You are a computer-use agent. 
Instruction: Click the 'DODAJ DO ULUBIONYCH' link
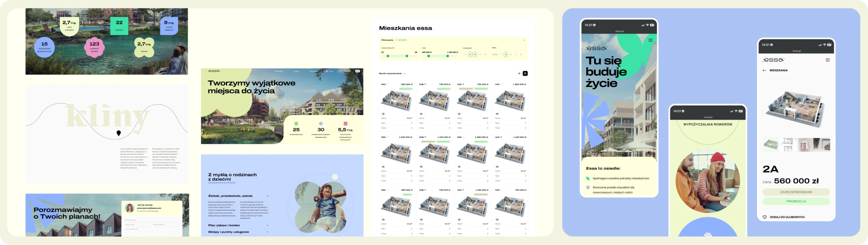coord(787,217)
